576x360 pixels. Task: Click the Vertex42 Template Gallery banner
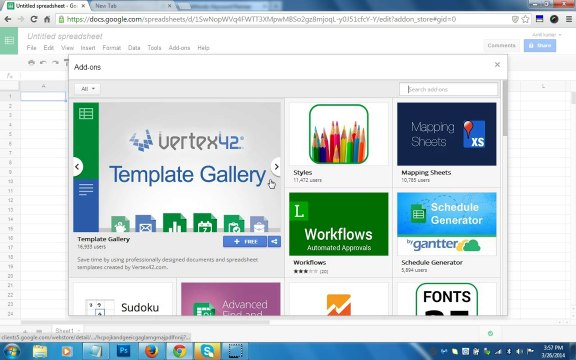(177, 167)
